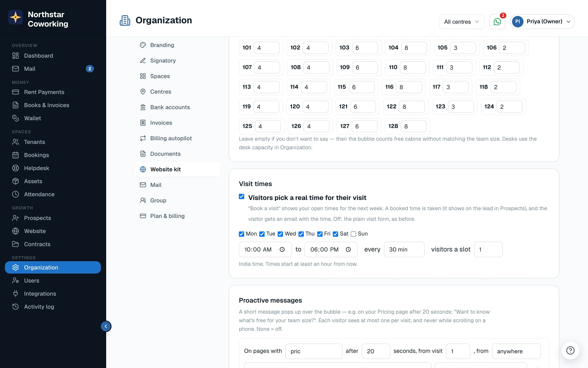Click the Branding palette icon
588x368 pixels.
[x=143, y=45]
